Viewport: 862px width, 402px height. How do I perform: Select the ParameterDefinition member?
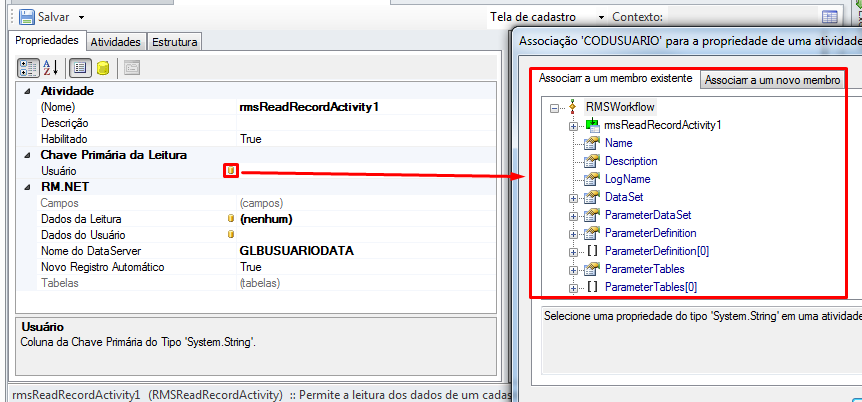point(650,233)
